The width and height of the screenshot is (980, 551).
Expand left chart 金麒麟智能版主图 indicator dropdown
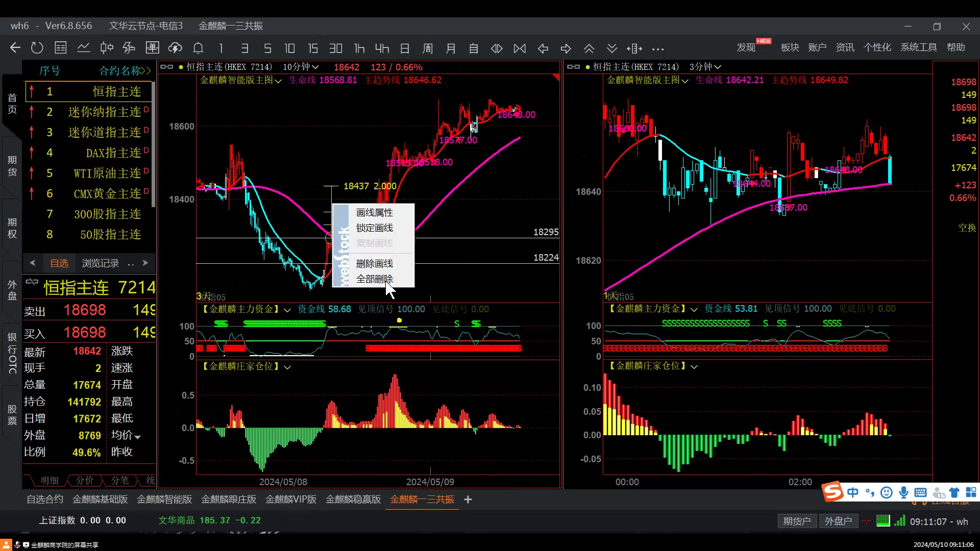pos(278,81)
